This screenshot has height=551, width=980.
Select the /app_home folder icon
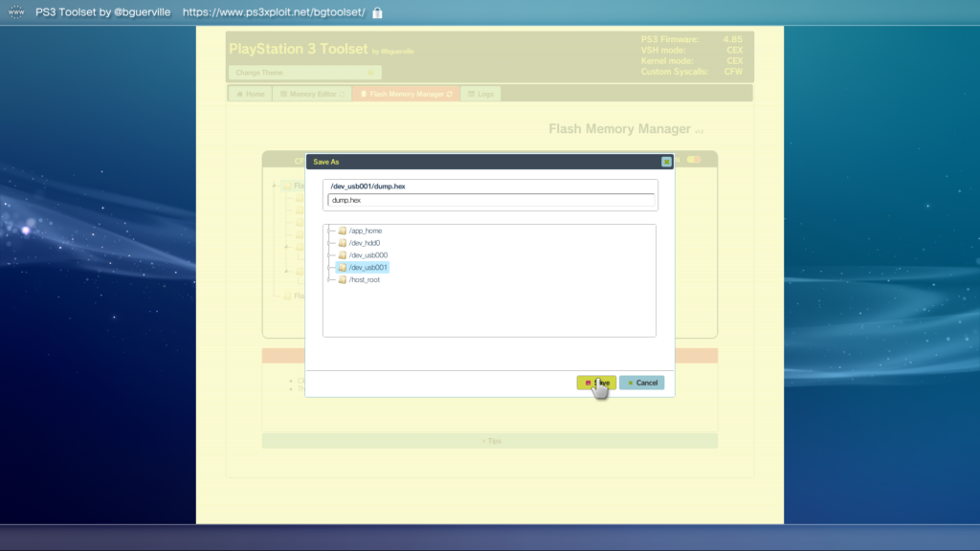342,231
